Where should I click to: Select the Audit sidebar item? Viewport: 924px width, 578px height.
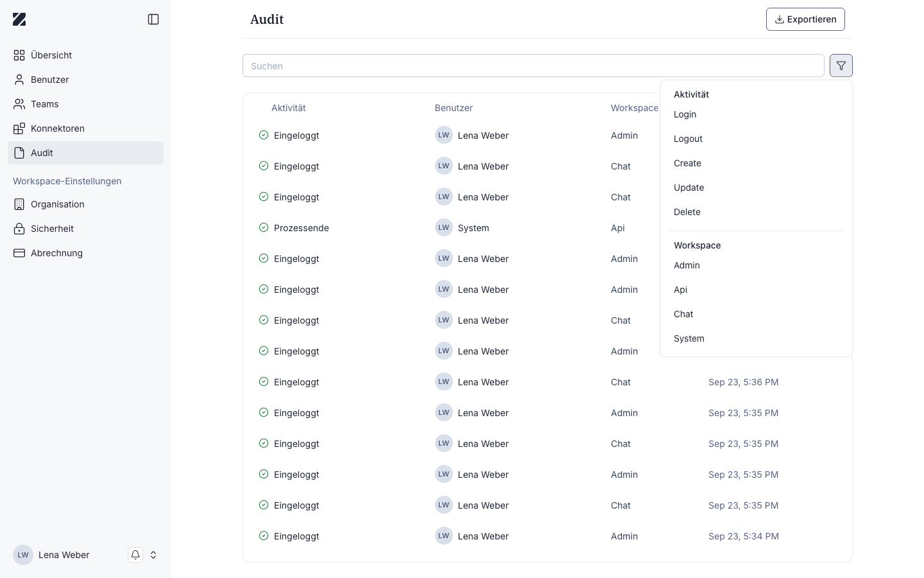tap(85, 153)
